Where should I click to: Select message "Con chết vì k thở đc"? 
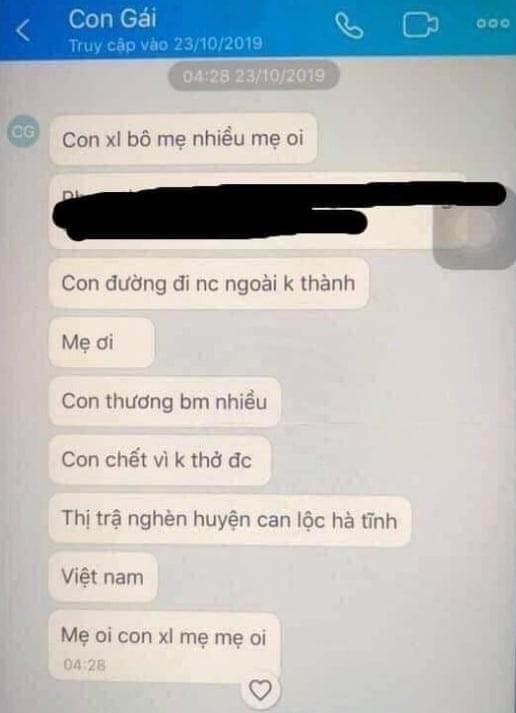coord(160,460)
